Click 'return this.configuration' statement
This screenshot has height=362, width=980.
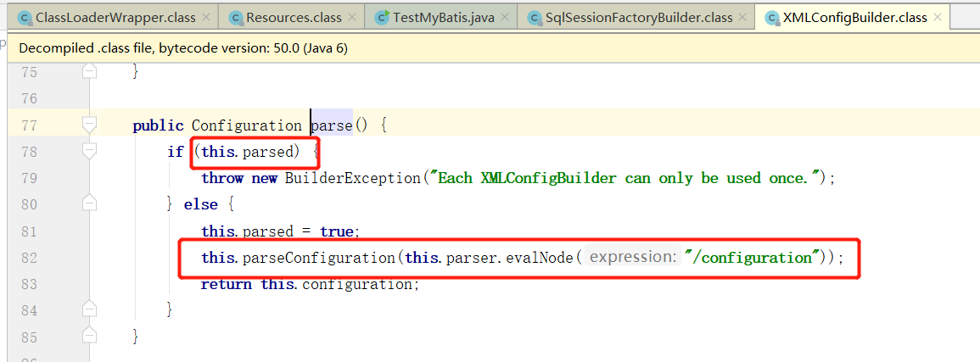click(x=310, y=285)
